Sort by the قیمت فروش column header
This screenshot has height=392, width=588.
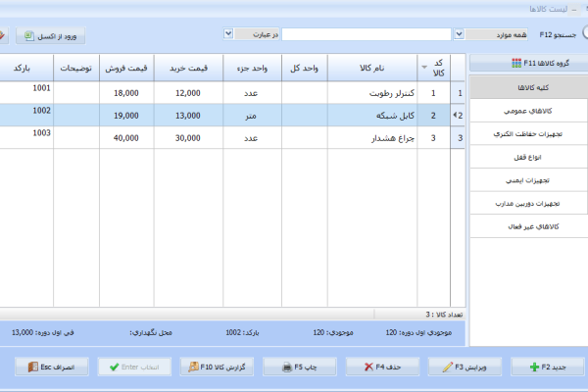[x=126, y=68]
